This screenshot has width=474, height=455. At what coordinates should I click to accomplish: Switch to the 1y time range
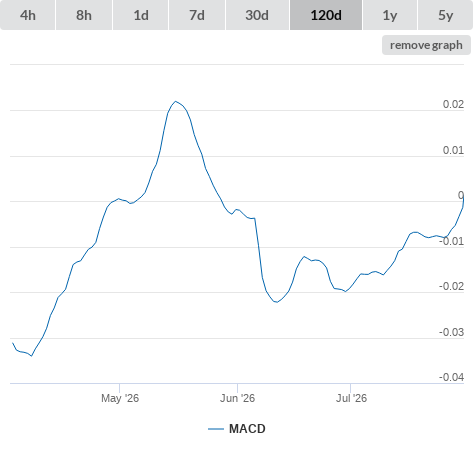point(390,15)
